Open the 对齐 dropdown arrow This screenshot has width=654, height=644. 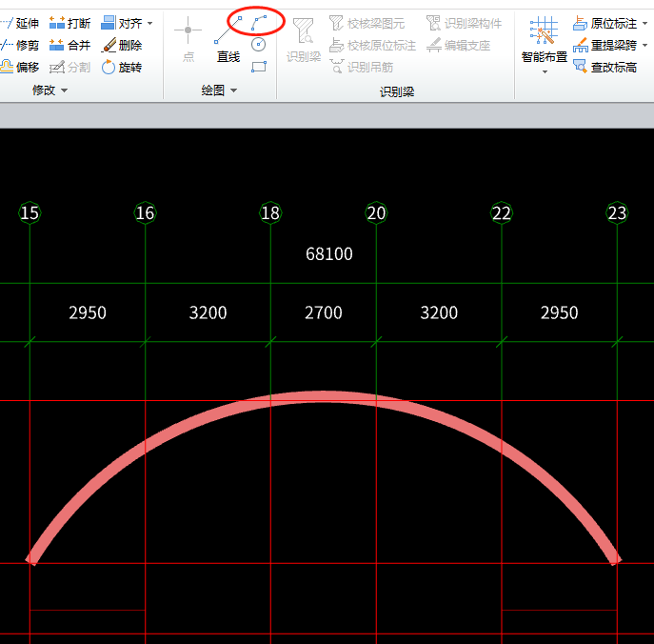[149, 24]
